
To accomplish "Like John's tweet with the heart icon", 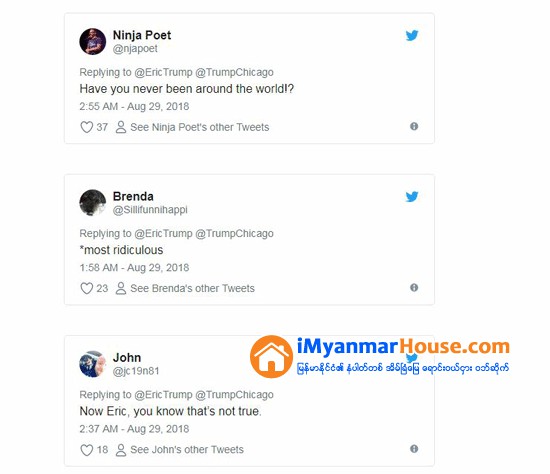I will tap(87, 450).
